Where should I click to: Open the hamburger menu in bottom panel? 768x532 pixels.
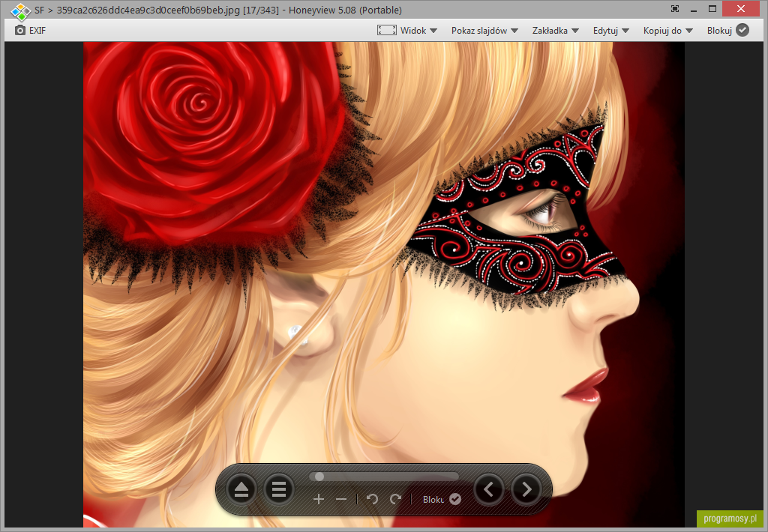tap(279, 489)
